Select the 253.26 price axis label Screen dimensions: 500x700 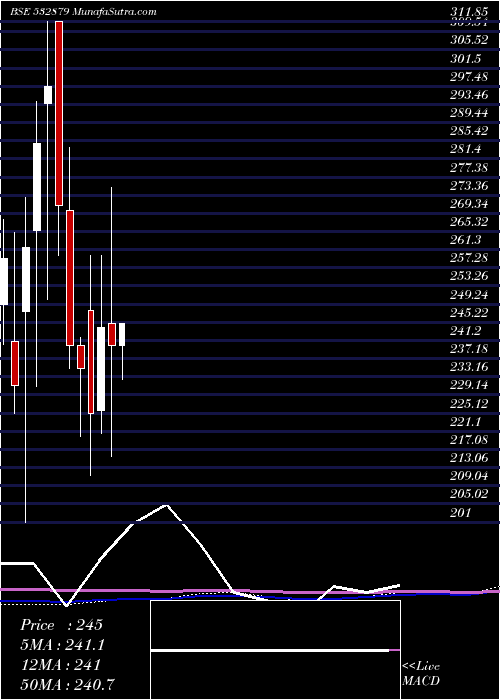(x=468, y=277)
